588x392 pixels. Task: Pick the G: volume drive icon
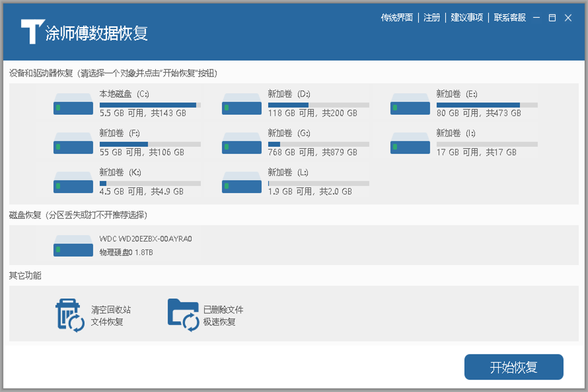242,143
